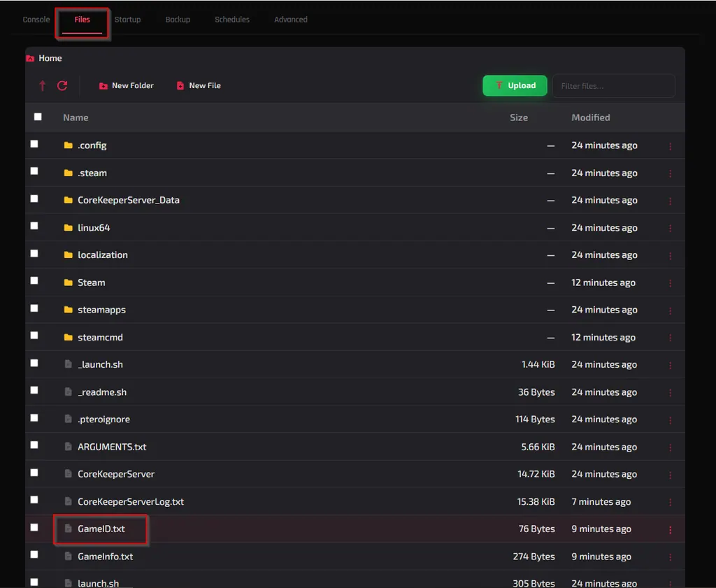Click the _launch.sh file icon
The width and height of the screenshot is (716, 588).
pos(68,364)
